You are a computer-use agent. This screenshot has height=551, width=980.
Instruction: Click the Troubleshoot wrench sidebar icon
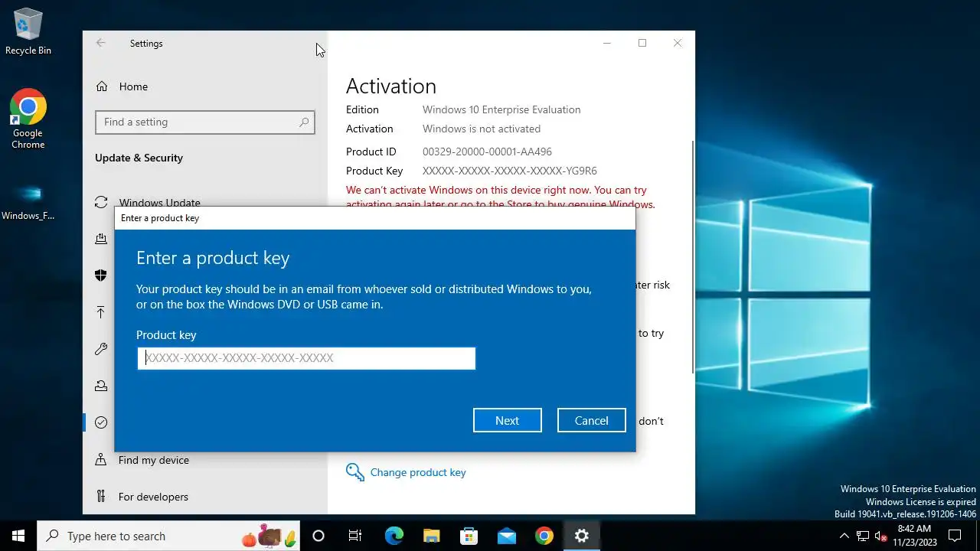pos(101,349)
